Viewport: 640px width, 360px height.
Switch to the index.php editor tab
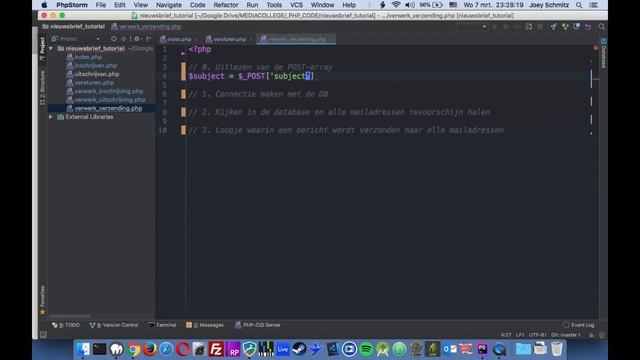[179, 39]
